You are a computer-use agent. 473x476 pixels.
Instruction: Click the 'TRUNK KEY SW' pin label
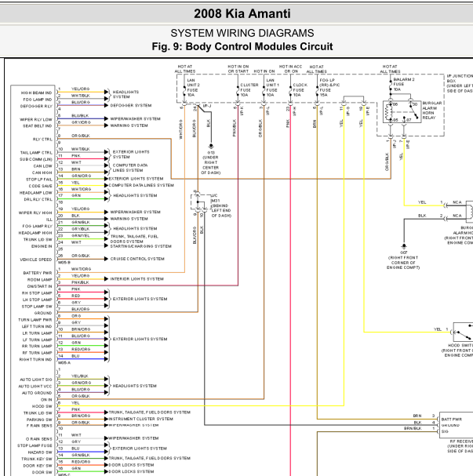click(37, 459)
